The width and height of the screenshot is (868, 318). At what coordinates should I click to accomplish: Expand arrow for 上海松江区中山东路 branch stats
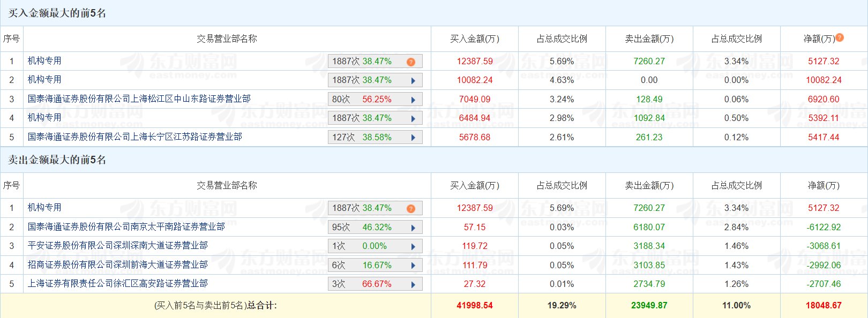(413, 100)
